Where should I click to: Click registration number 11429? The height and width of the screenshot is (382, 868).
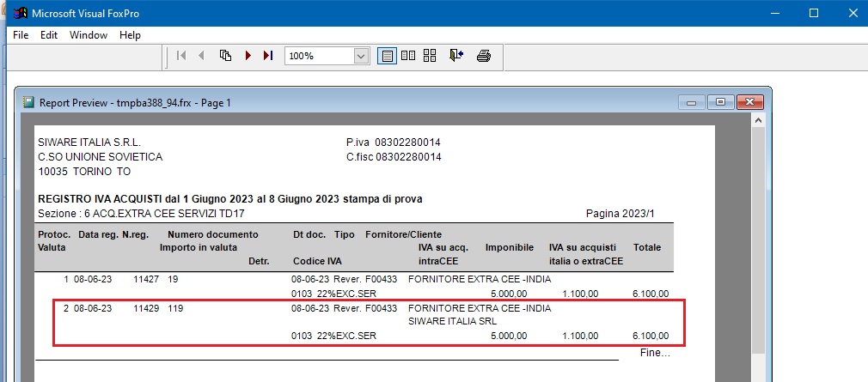(146, 308)
